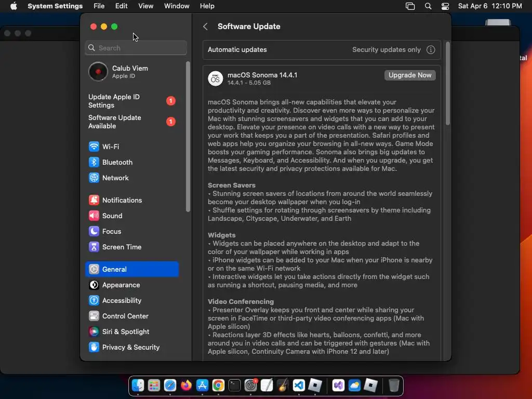Launch Google Chrome from the Dock
The image size is (532, 399).
tap(218, 385)
